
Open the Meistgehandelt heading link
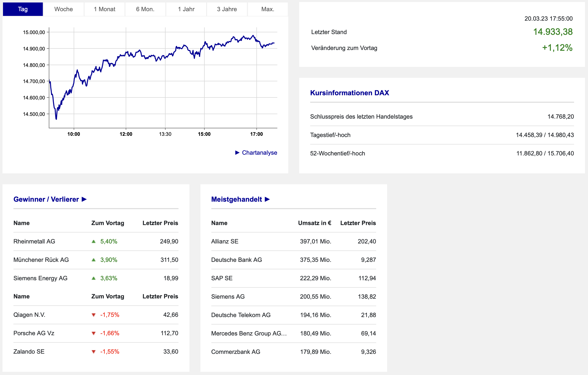(236, 199)
